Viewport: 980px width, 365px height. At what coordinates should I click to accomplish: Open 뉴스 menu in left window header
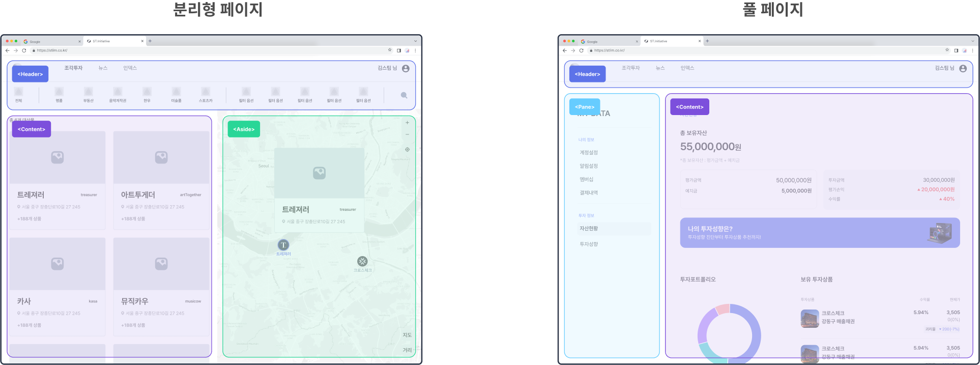[x=103, y=68]
